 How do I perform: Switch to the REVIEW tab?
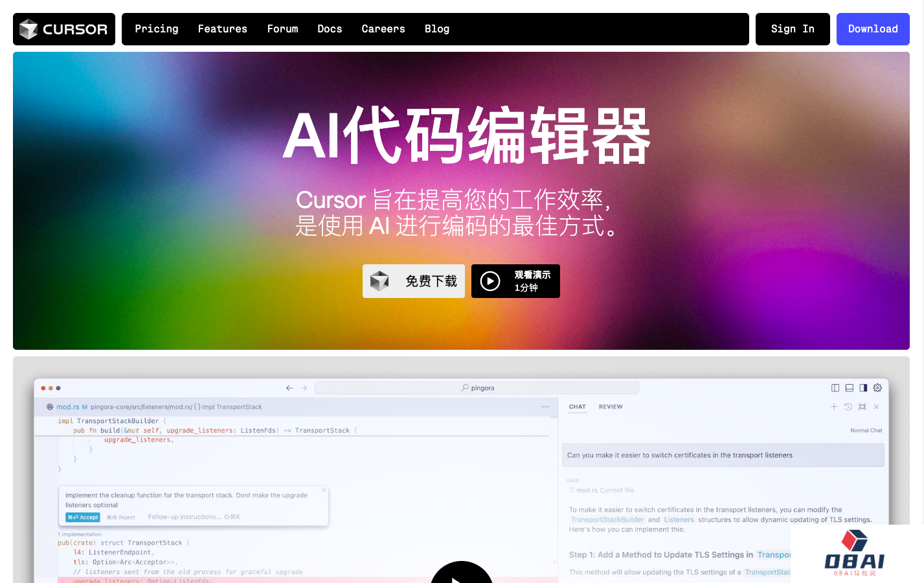pos(611,407)
